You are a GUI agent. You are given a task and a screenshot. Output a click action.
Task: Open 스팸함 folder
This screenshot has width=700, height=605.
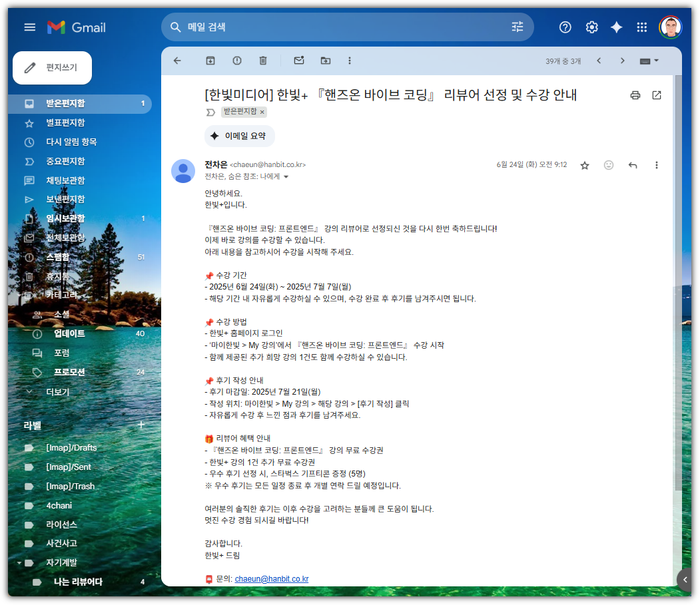(x=81, y=257)
